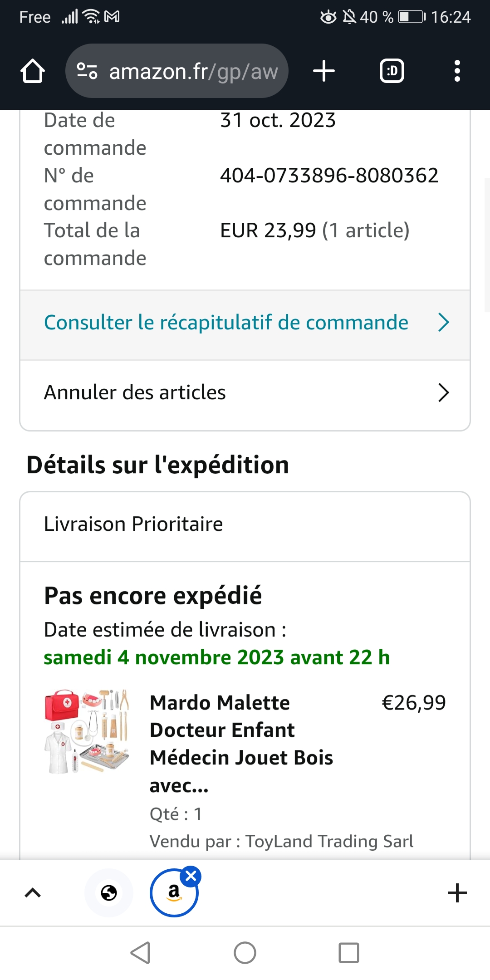This screenshot has width=490, height=980.
Task: Select Annuler des articles option
Action: (135, 392)
